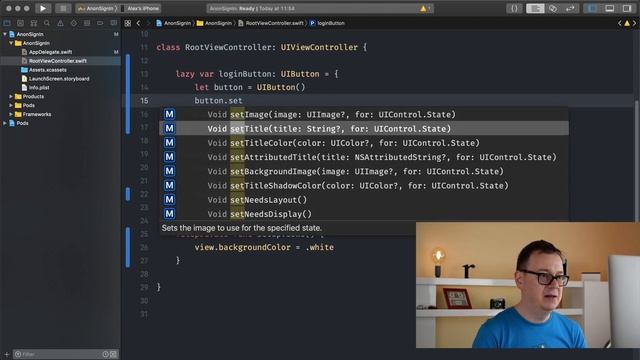Open the related items grid menu
The image size is (640, 360).
[128, 23]
